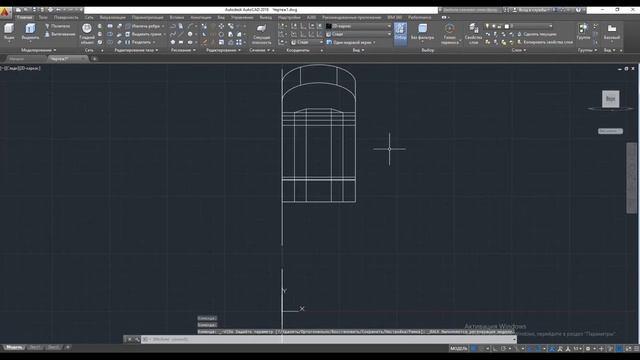Viewport: 640px width, 360px height.
Task: Click the customization menu icon in status bar
Action: click(636, 349)
